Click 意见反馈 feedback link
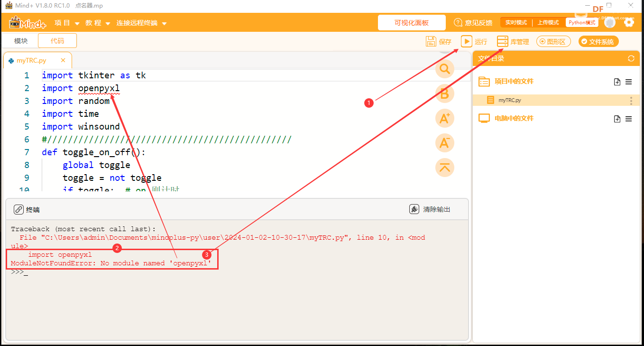This screenshot has height=346, width=644. 473,23
